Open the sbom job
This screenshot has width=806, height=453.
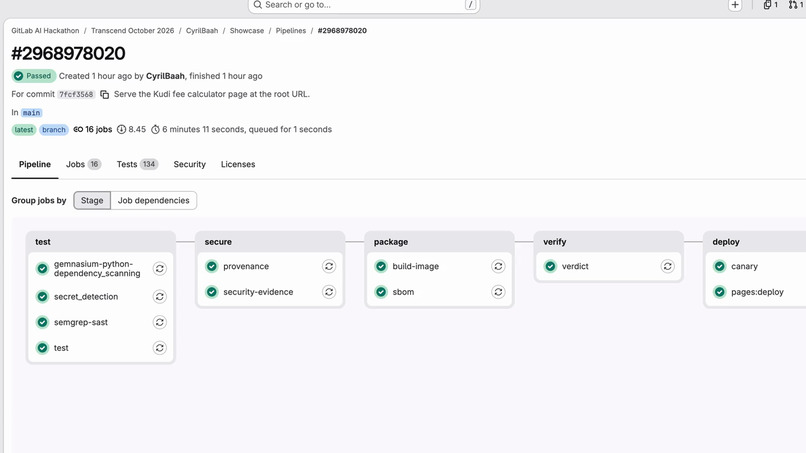[x=403, y=292]
